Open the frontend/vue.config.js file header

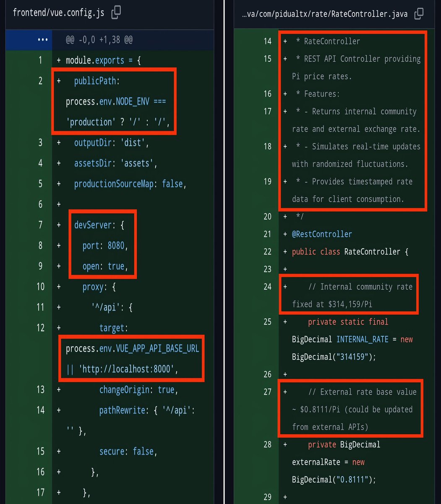58,13
